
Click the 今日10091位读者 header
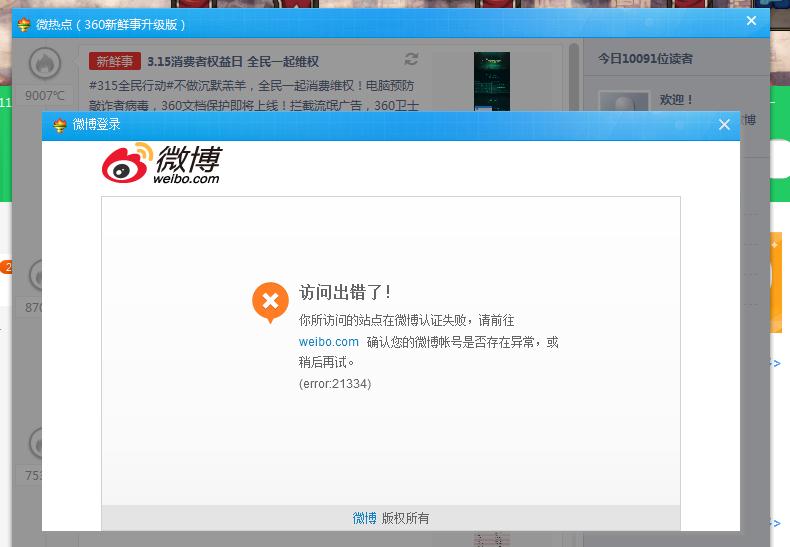645,59
